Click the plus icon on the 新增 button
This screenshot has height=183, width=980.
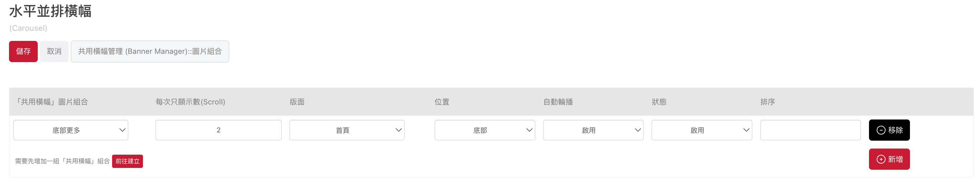tap(881, 159)
